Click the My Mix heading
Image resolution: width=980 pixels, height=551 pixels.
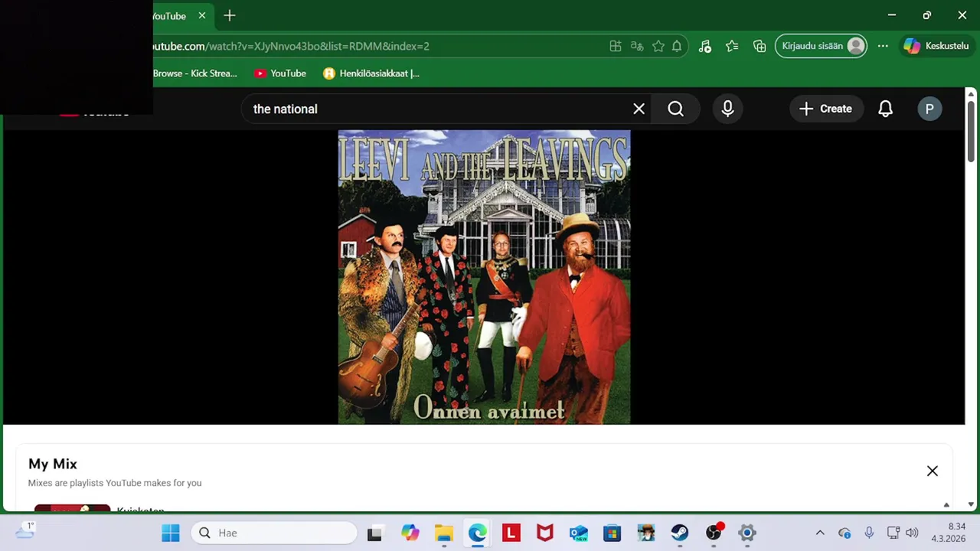tap(53, 464)
